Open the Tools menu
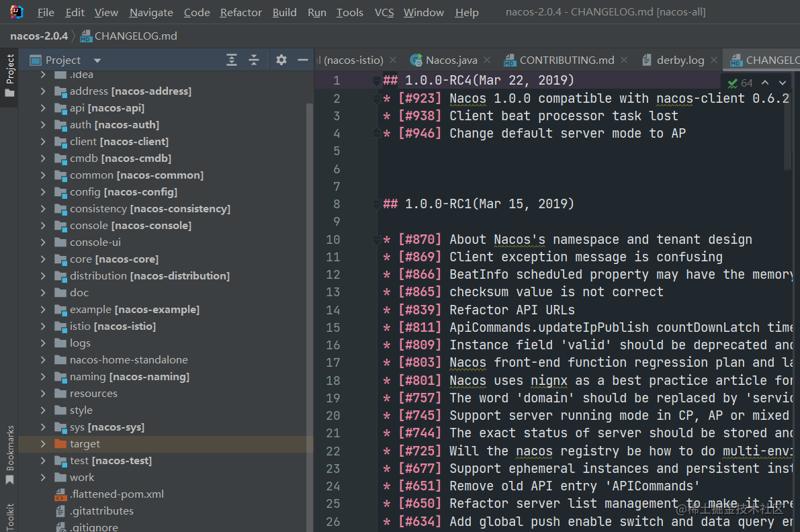Screen dimensions: 800x532 click(349, 12)
